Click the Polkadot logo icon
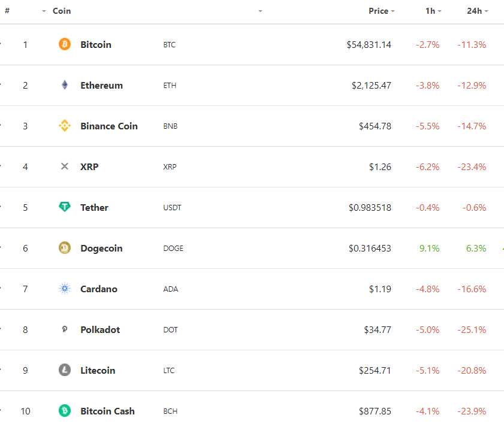The height and width of the screenshot is (430, 504). [x=65, y=329]
